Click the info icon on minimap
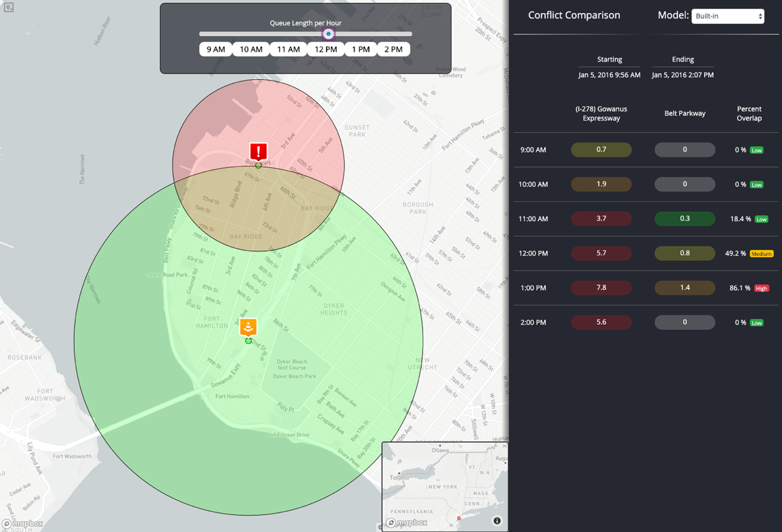 [x=497, y=521]
